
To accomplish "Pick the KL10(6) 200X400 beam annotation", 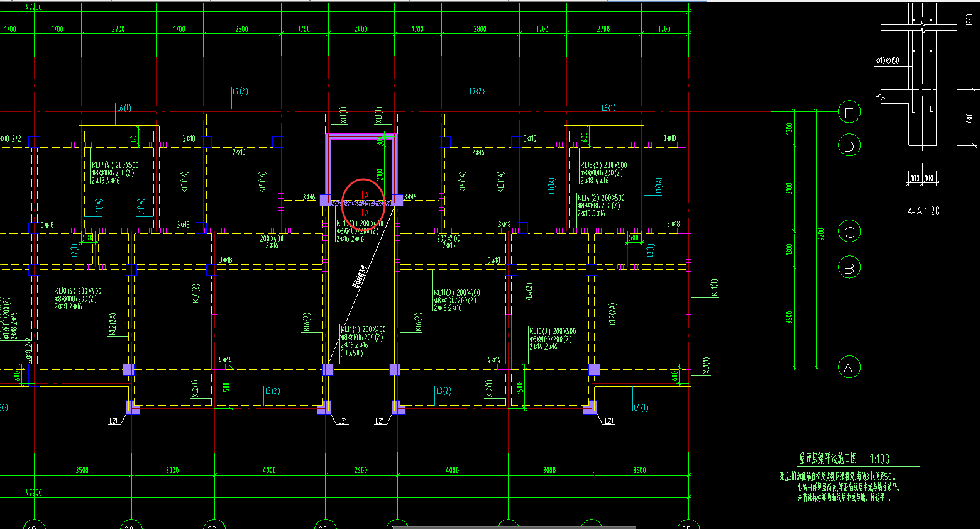I will (77, 291).
